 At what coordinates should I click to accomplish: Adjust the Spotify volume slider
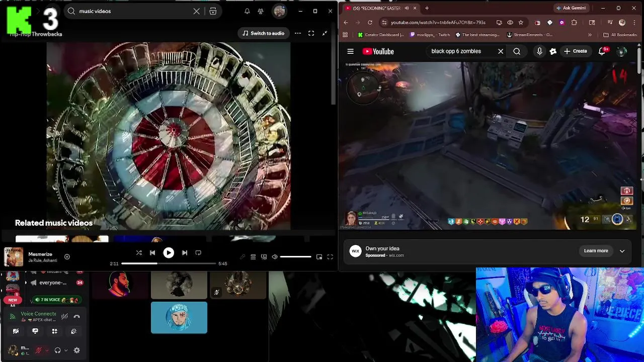tap(295, 257)
